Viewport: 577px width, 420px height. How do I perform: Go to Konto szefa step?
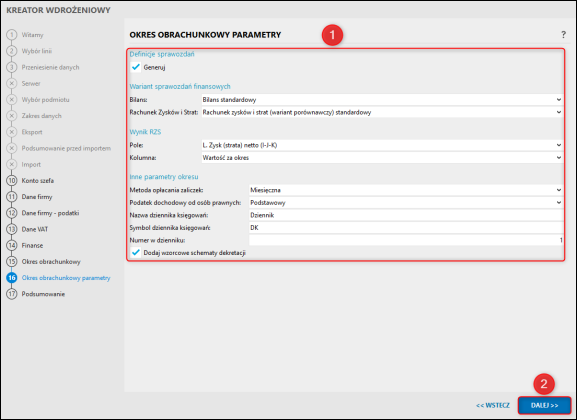click(x=38, y=181)
